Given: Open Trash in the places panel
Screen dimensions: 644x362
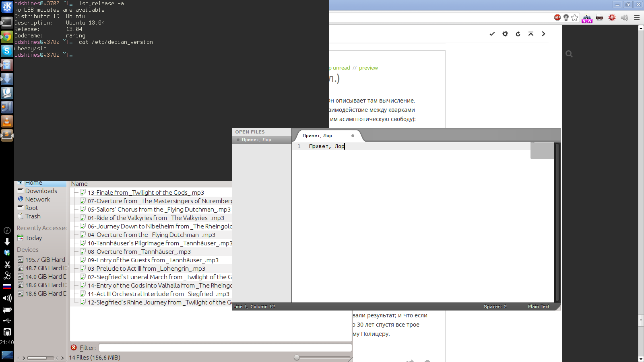Looking at the screenshot, I should [33, 216].
